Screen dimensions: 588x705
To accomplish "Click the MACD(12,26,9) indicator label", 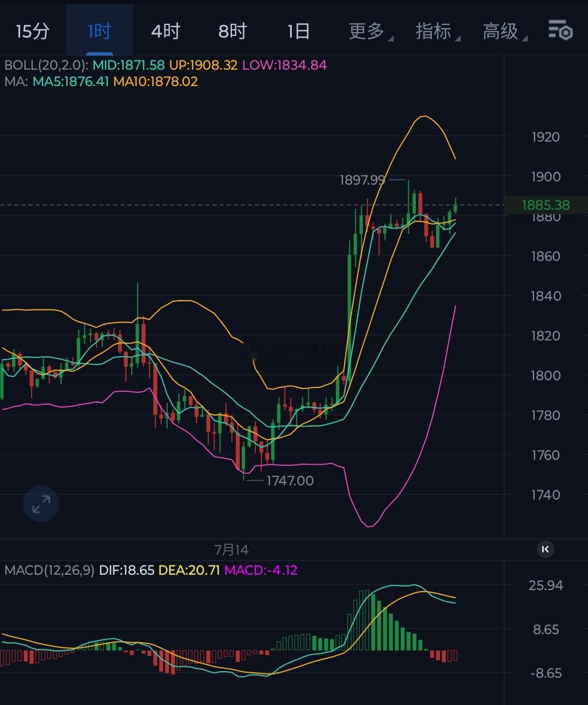I will tap(49, 570).
